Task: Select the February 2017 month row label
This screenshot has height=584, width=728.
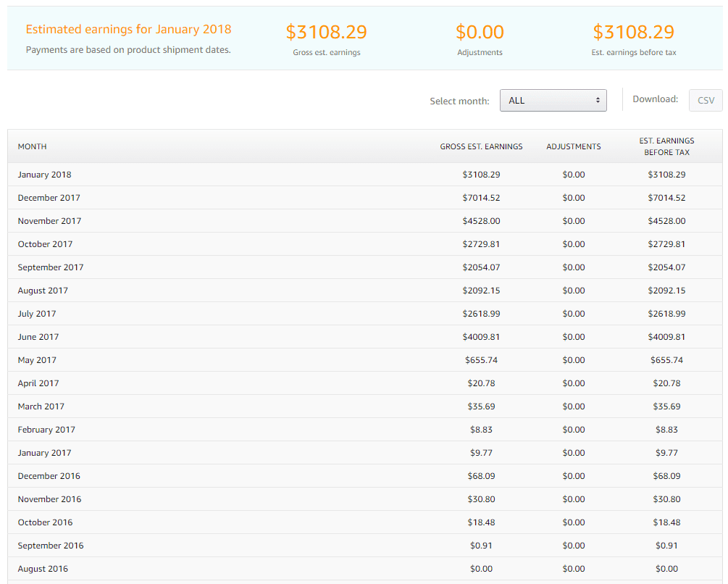Action: (x=46, y=430)
